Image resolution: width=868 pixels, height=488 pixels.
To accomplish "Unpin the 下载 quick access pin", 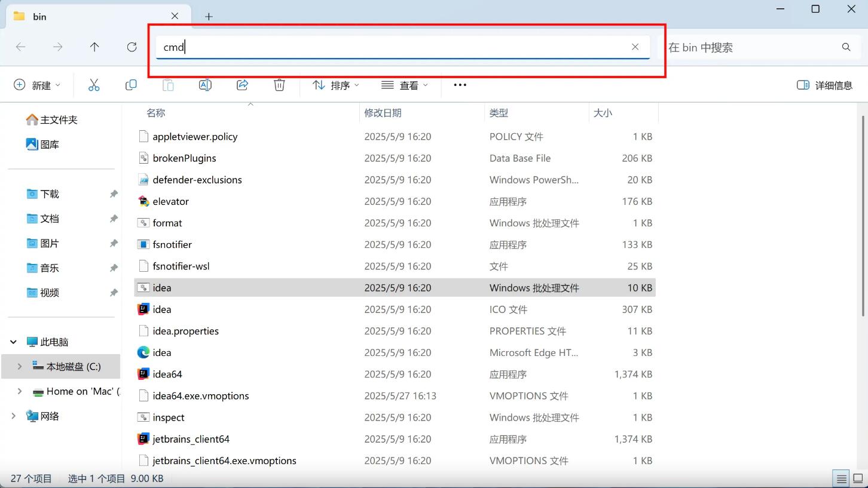I will click(114, 194).
